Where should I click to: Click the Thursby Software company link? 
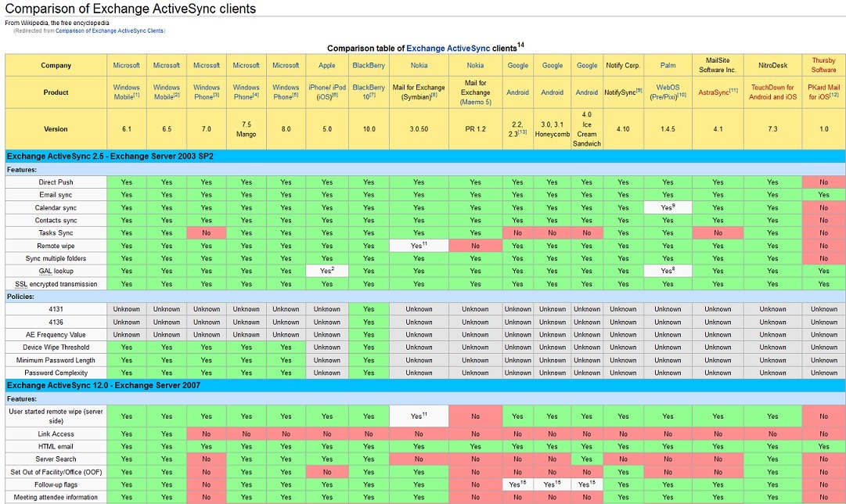pos(824,65)
